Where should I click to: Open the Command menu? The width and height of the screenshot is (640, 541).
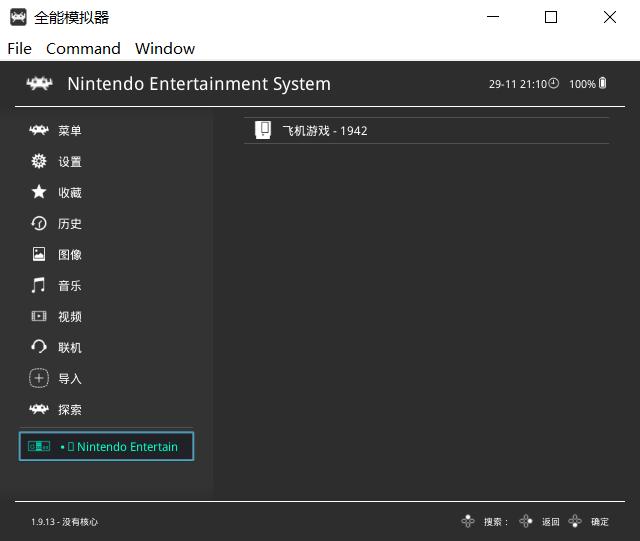click(x=83, y=49)
